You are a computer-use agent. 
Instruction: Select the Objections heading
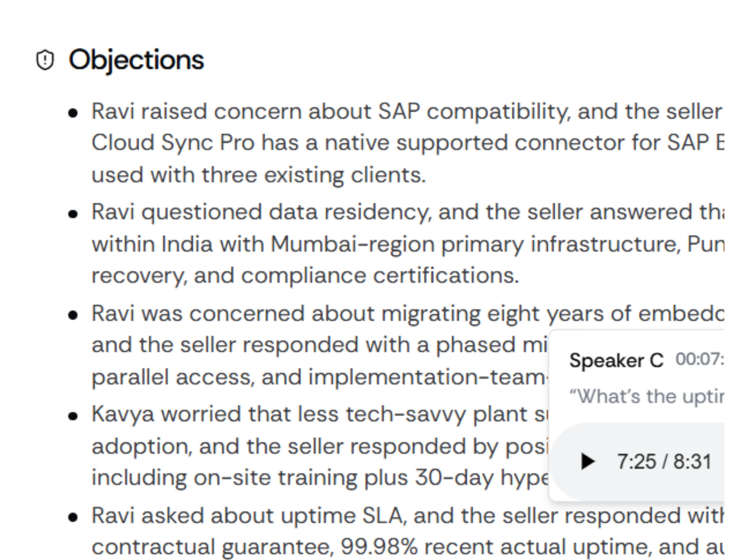(x=136, y=60)
